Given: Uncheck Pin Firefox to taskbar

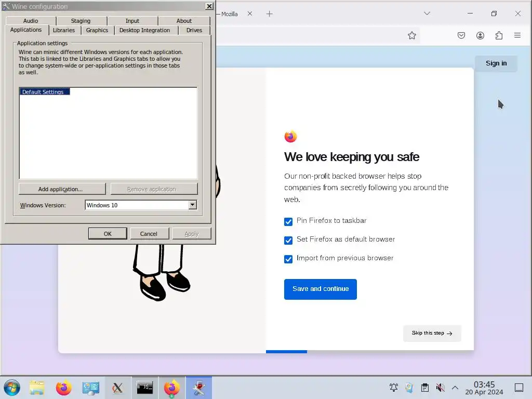Looking at the screenshot, I should pos(288,221).
